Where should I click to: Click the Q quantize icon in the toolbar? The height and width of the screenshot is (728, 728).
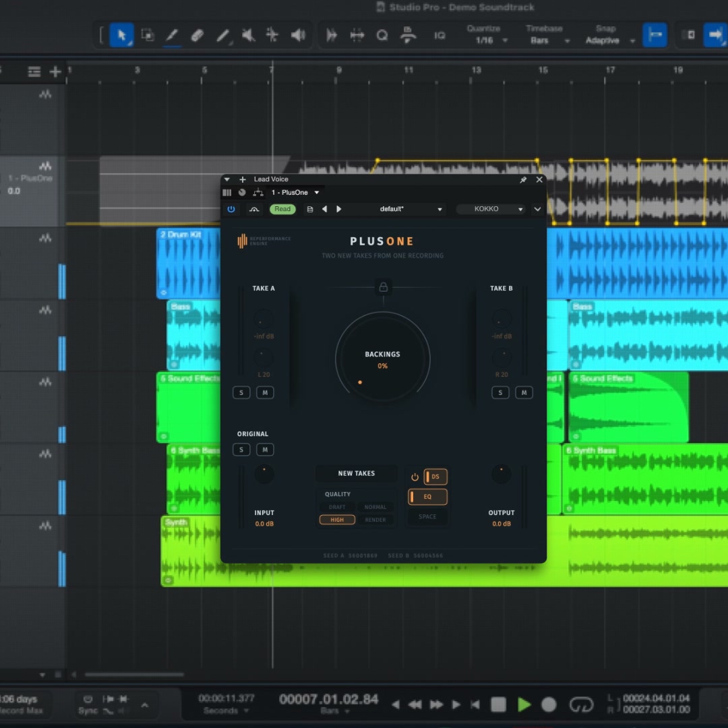[382, 35]
